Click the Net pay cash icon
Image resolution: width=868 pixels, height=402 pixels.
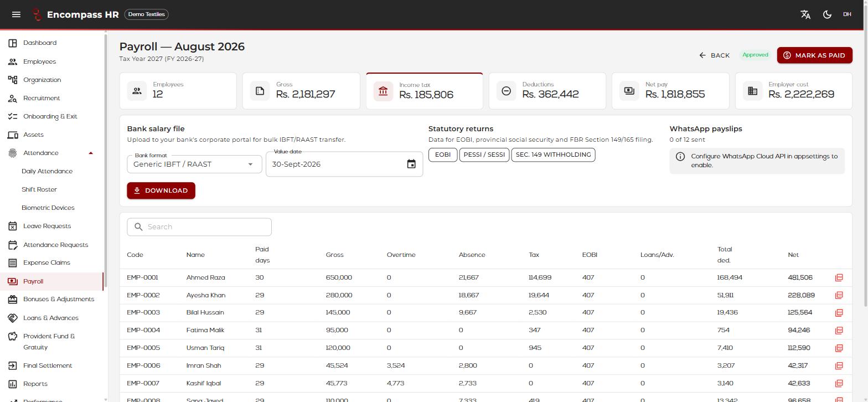point(629,91)
